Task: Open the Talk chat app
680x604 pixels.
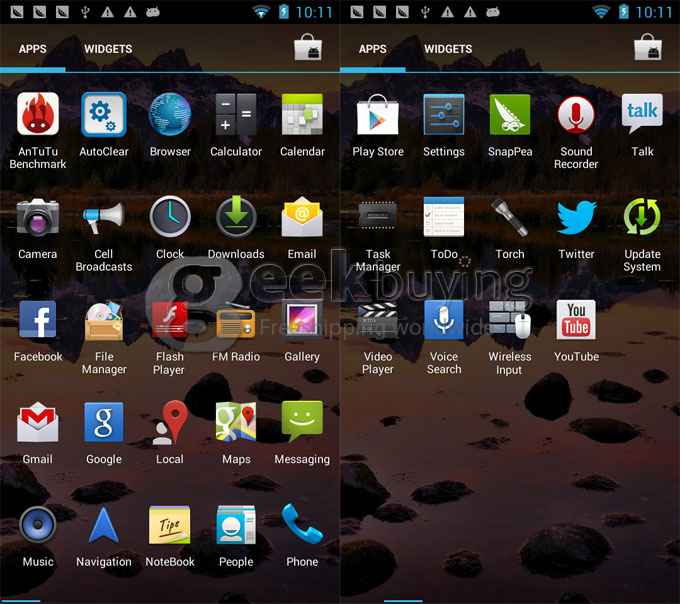Action: pos(642,114)
